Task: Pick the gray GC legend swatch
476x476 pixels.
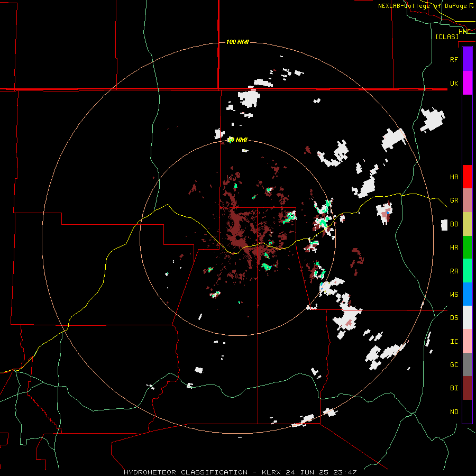Action: tap(467, 364)
